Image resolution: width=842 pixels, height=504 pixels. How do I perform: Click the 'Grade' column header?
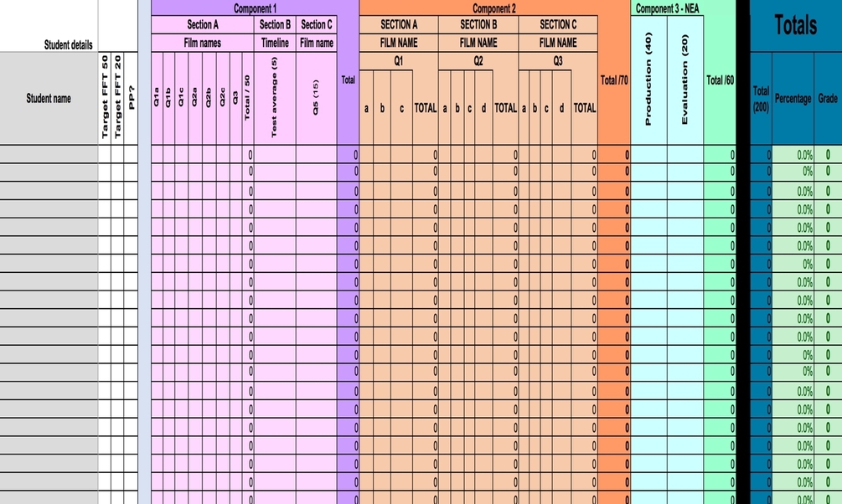pyautogui.click(x=828, y=98)
